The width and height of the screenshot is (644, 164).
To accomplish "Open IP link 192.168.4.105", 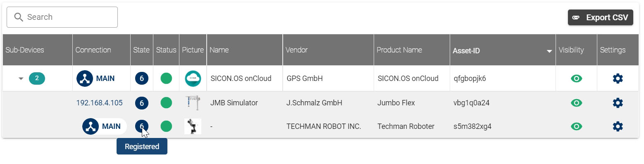I will 99,103.
